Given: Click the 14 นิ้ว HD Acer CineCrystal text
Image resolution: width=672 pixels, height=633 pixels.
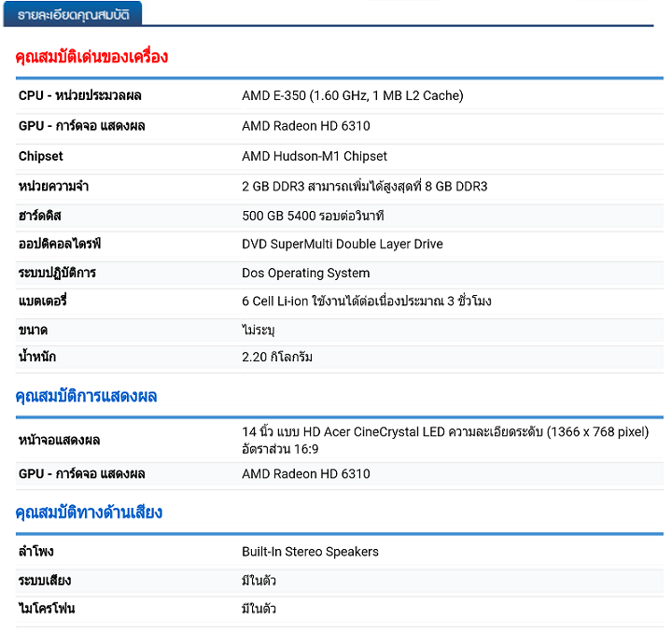Looking at the screenshot, I should 445,431.
